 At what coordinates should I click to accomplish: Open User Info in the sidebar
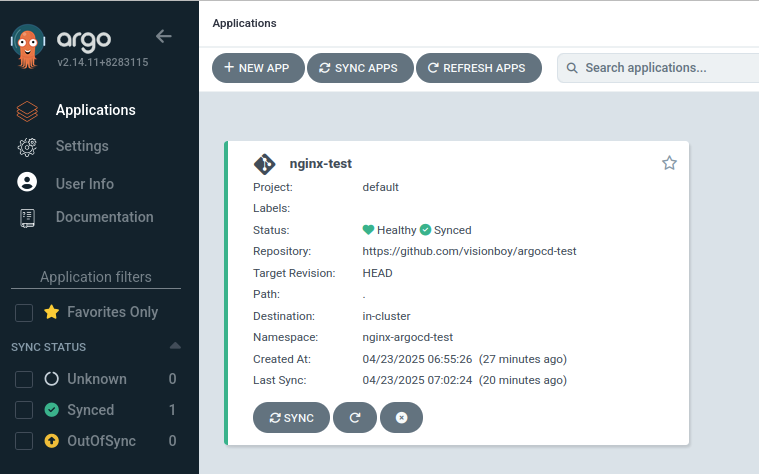[85, 184]
